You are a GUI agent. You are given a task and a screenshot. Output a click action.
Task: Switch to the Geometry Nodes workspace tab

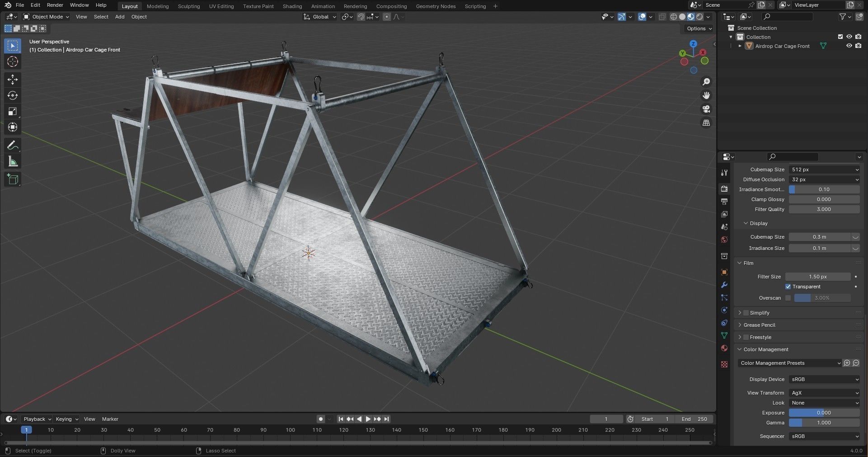click(436, 6)
